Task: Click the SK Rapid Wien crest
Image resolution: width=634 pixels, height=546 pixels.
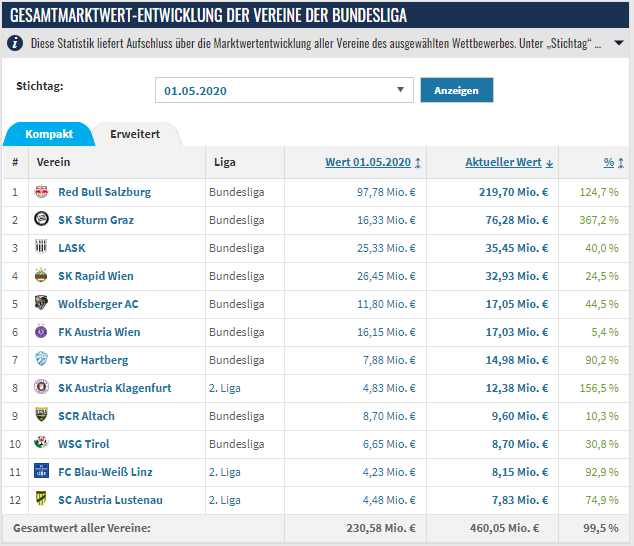Action: click(x=41, y=275)
